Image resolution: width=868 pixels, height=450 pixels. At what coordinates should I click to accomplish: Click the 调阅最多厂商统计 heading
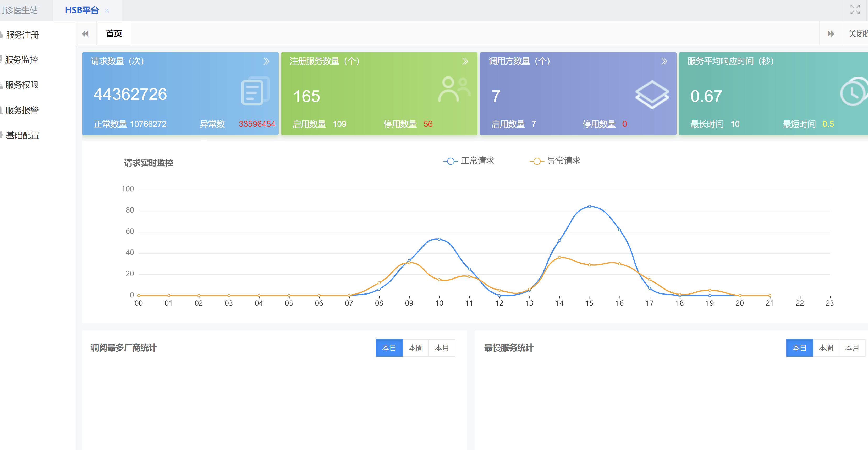(x=124, y=348)
